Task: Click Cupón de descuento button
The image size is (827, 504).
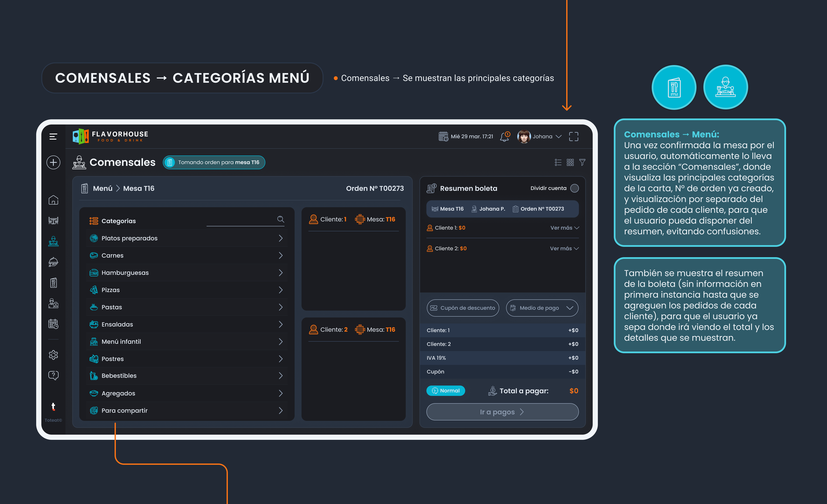Action: tap(463, 308)
